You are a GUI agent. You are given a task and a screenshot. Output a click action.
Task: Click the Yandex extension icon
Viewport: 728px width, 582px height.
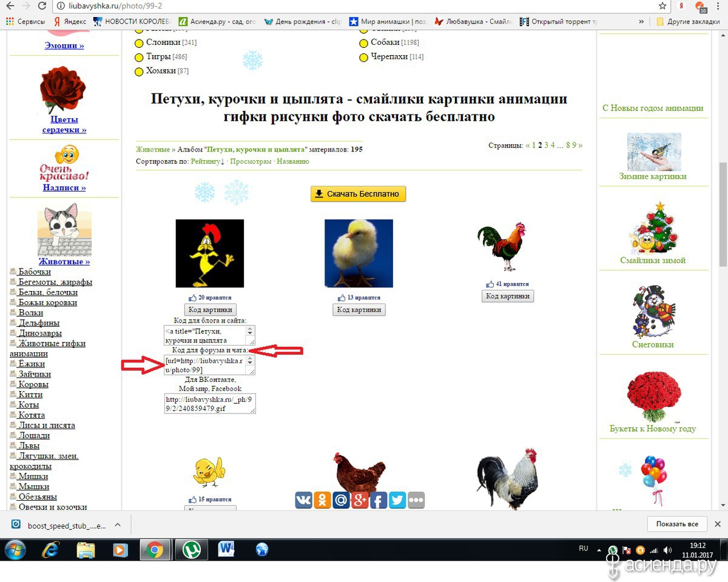[682, 6]
